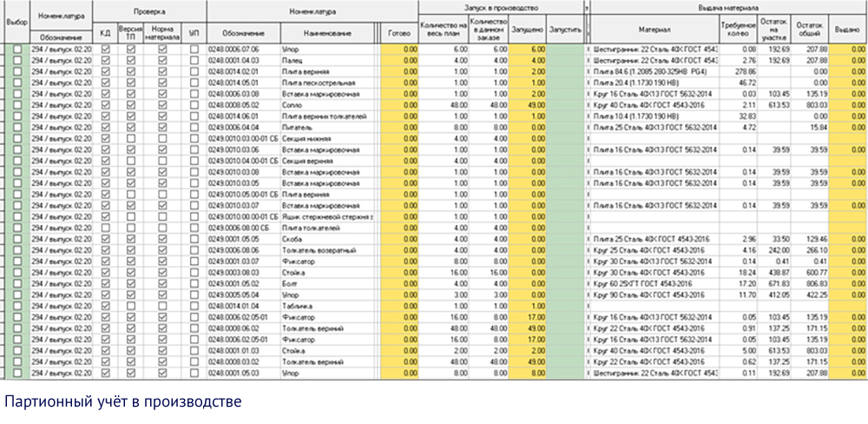Tick the Выбор checkbox for row 0248.0001.05.03

pyautogui.click(x=17, y=373)
